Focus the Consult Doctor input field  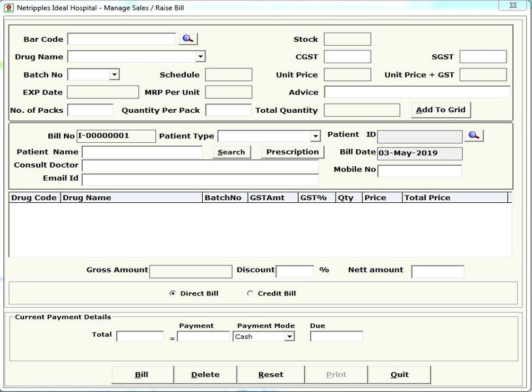201,166
